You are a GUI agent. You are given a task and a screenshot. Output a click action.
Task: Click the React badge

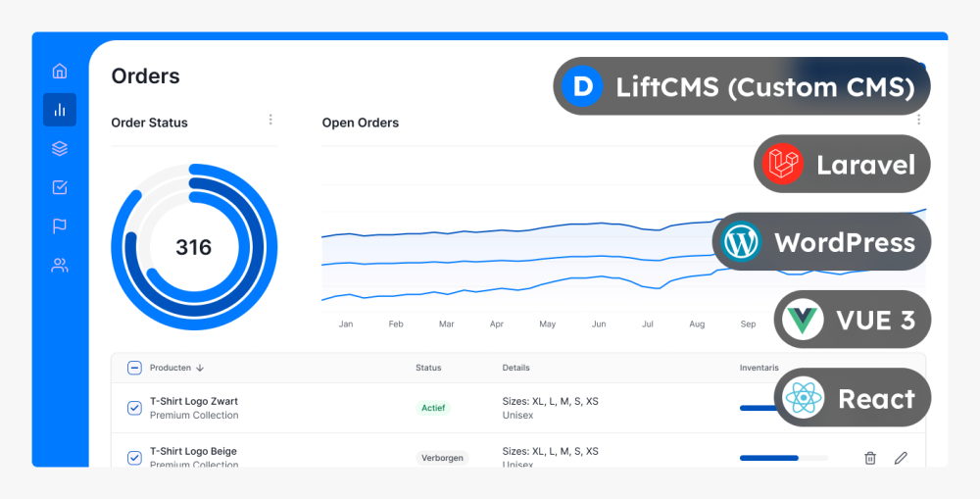click(x=853, y=397)
